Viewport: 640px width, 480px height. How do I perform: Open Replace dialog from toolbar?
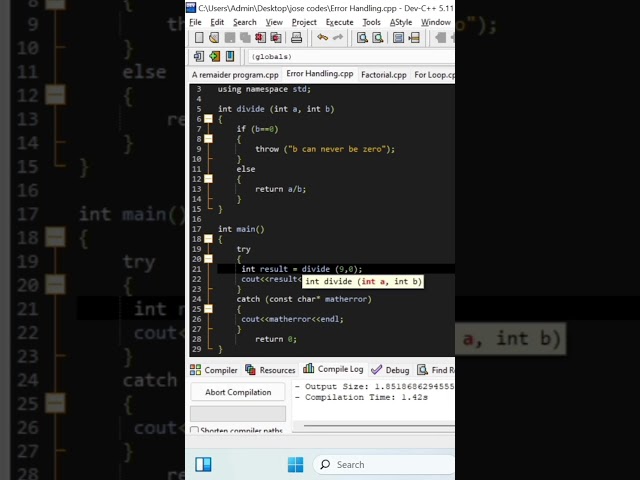[x=378, y=38]
